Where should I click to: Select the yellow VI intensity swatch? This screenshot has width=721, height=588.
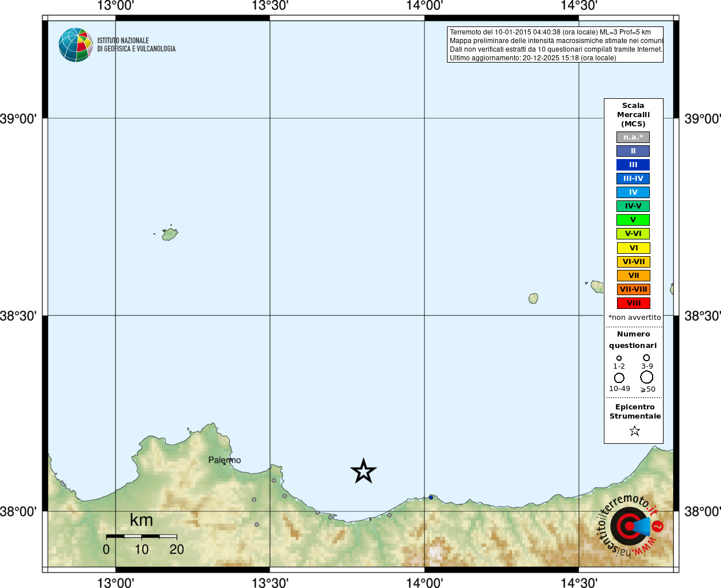tap(633, 248)
